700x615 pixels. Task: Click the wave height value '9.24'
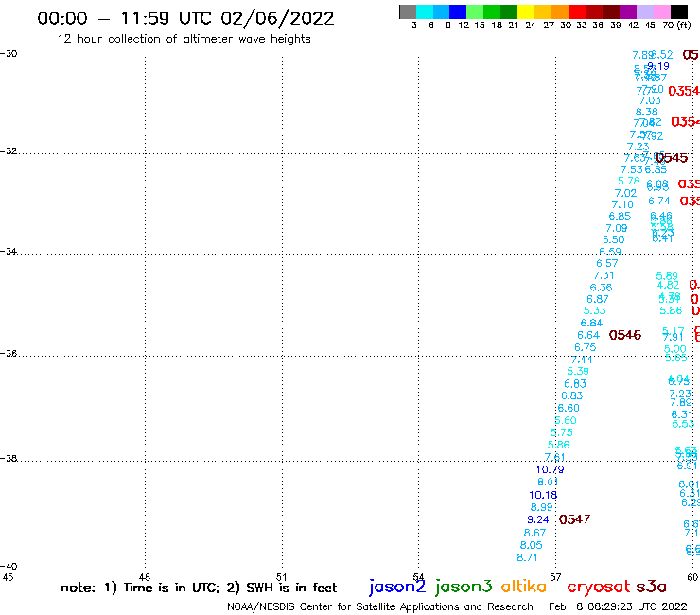coord(538,519)
